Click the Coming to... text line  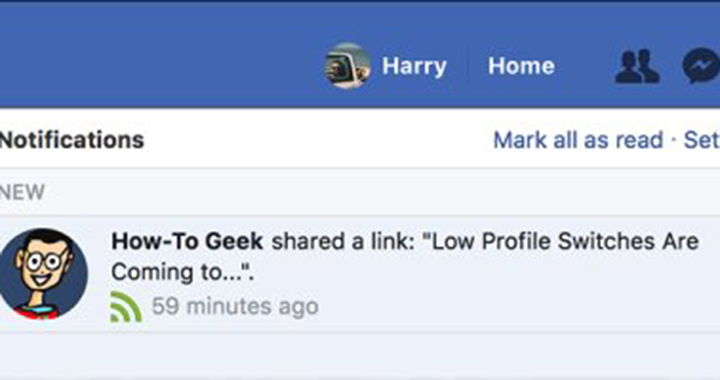tap(182, 273)
